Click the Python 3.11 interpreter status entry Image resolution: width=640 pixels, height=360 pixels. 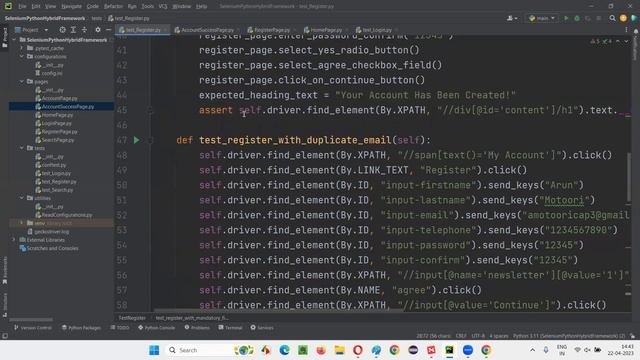pos(569,336)
